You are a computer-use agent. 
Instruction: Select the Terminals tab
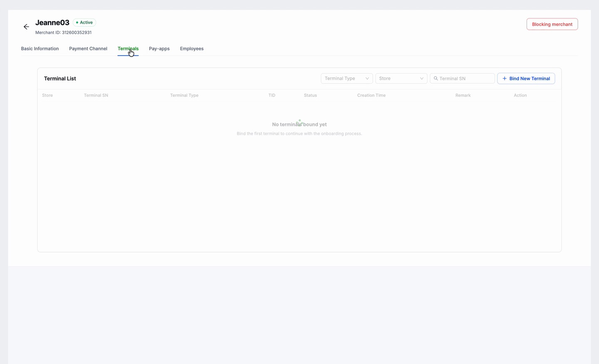[128, 49]
